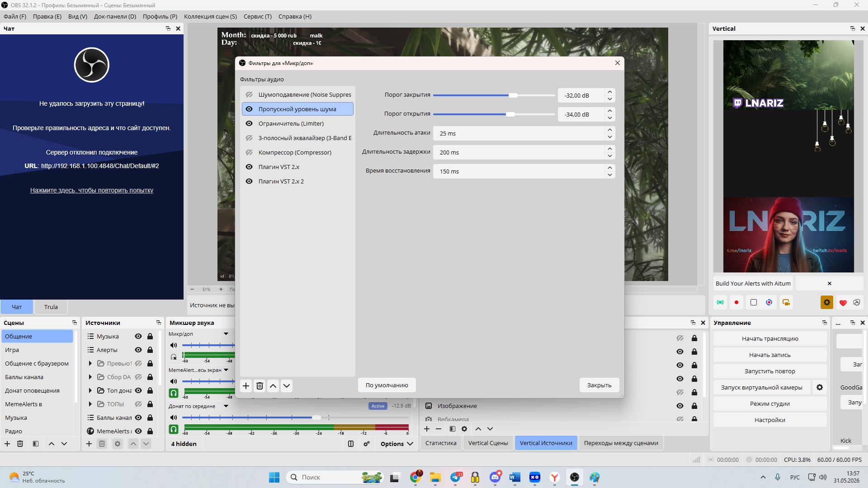
Task: Switch to Vertical Сцены tab
Action: tap(488, 443)
